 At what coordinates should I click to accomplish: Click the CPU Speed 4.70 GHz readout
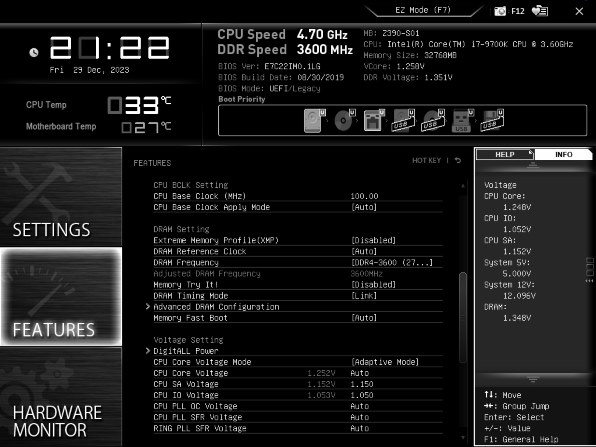[282, 34]
